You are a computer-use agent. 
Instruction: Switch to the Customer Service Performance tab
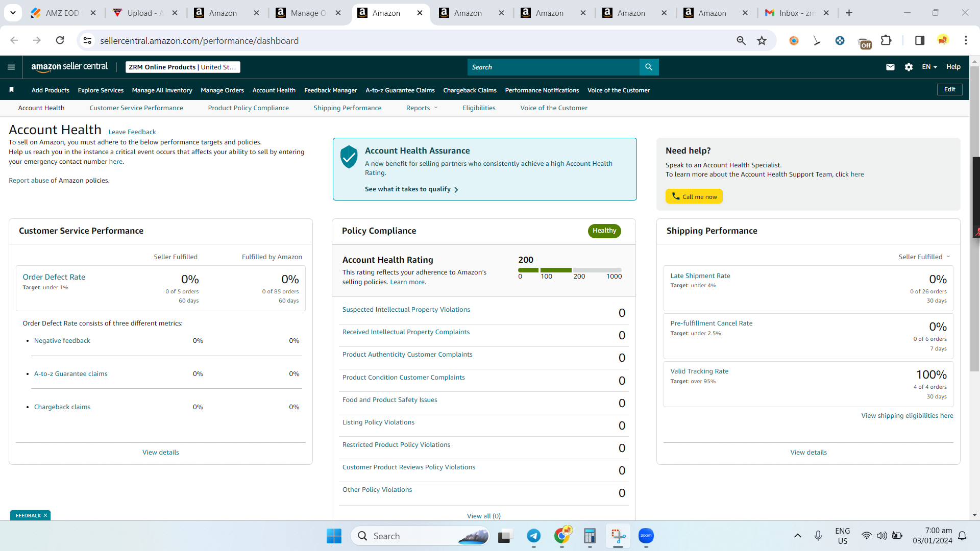coord(136,108)
